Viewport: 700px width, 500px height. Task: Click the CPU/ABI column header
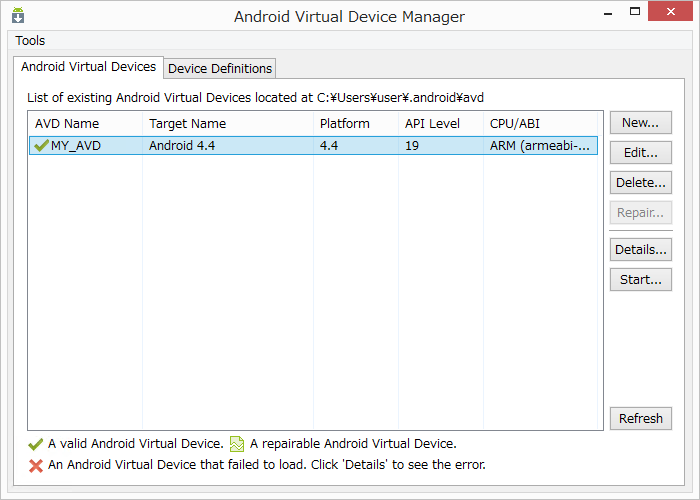(x=540, y=124)
